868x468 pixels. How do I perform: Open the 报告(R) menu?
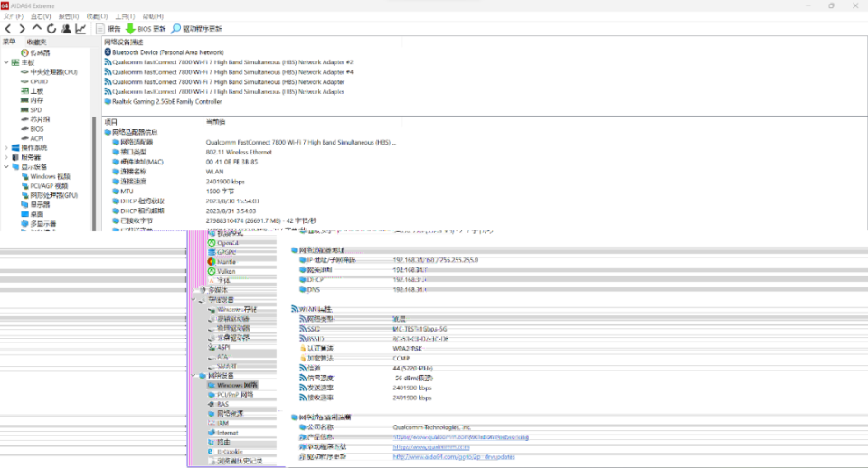point(69,16)
